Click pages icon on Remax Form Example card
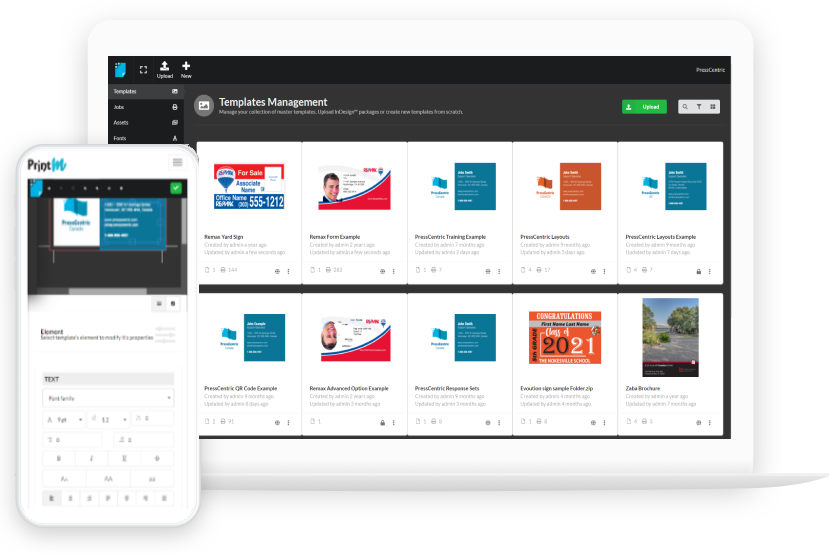The image size is (830, 553). pos(312,270)
